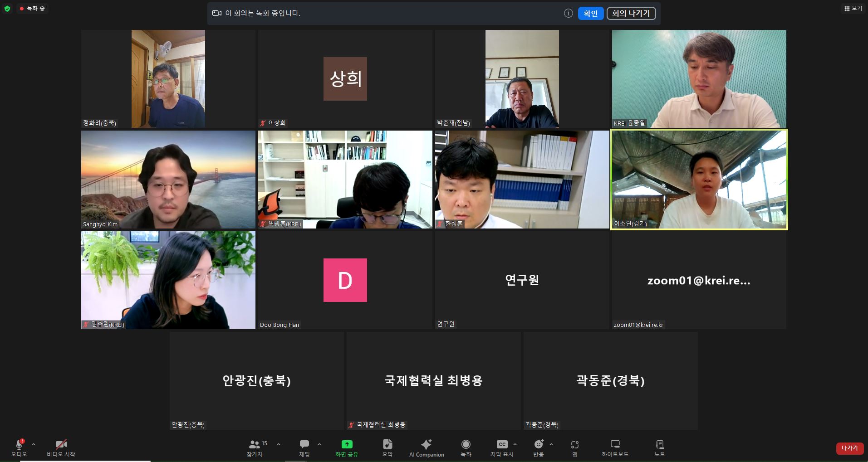
Task: Expand audio options arrow
Action: tap(34, 444)
